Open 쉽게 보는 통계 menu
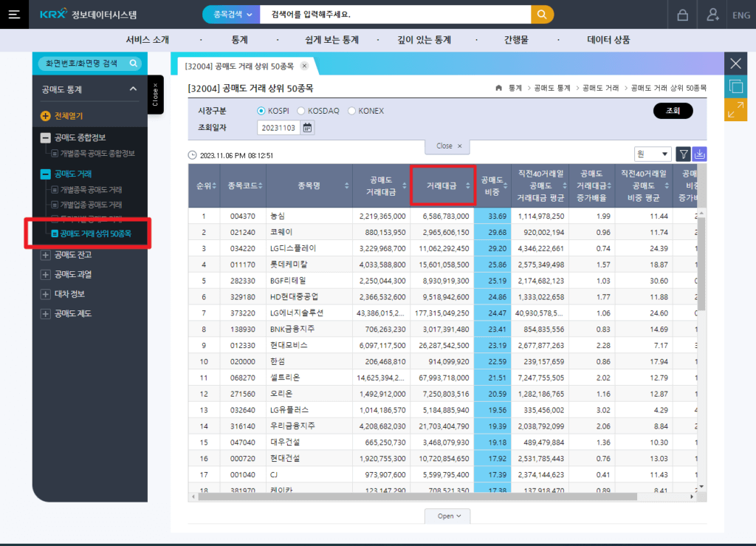Viewport: 756px width, 546px height. (331, 40)
